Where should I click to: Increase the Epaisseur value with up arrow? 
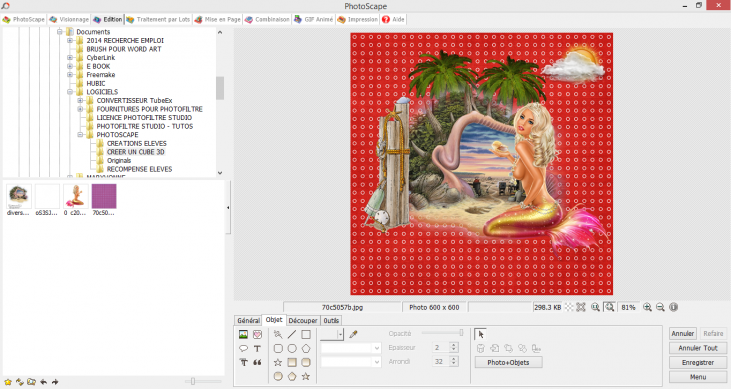(454, 345)
